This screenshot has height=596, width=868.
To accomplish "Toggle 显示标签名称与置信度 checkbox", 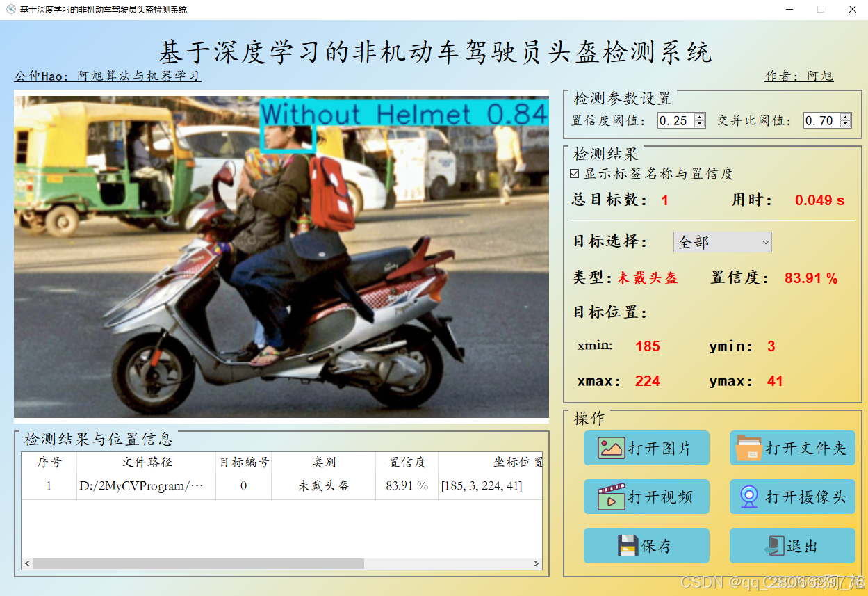I will 575,174.
